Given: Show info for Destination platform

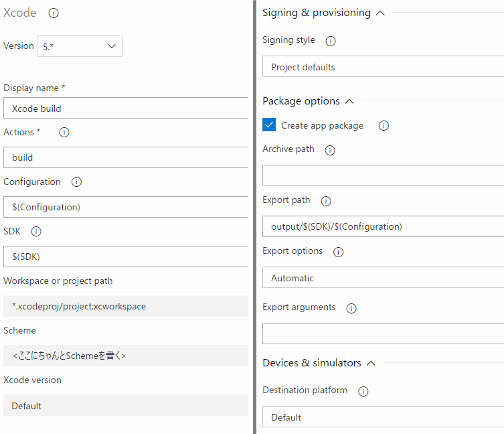Looking at the screenshot, I should pyautogui.click(x=363, y=391).
